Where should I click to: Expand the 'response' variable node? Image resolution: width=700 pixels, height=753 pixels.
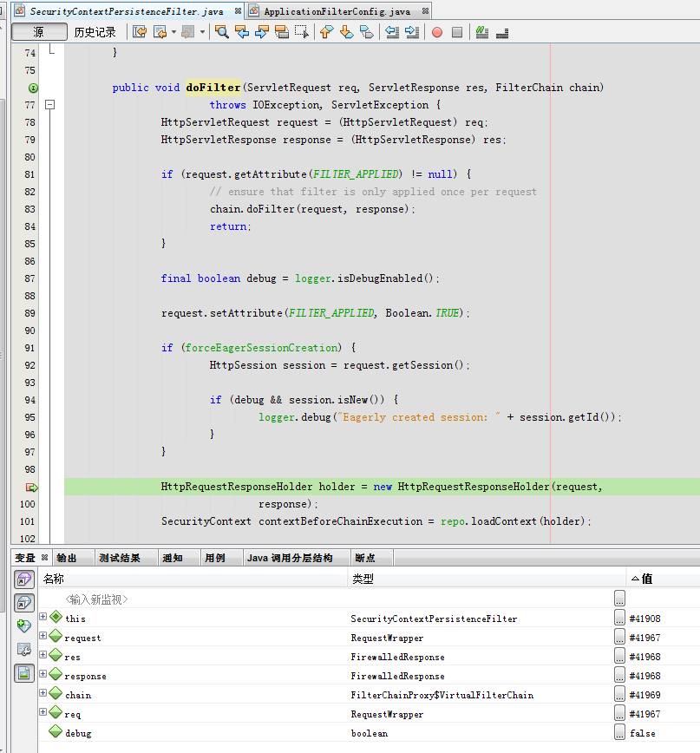[x=43, y=674]
